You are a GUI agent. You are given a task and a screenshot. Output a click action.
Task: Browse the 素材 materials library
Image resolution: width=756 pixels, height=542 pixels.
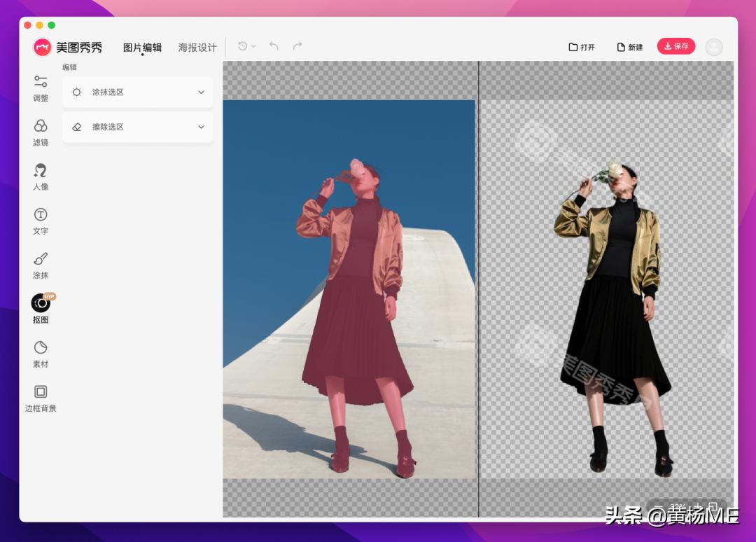coord(40,352)
